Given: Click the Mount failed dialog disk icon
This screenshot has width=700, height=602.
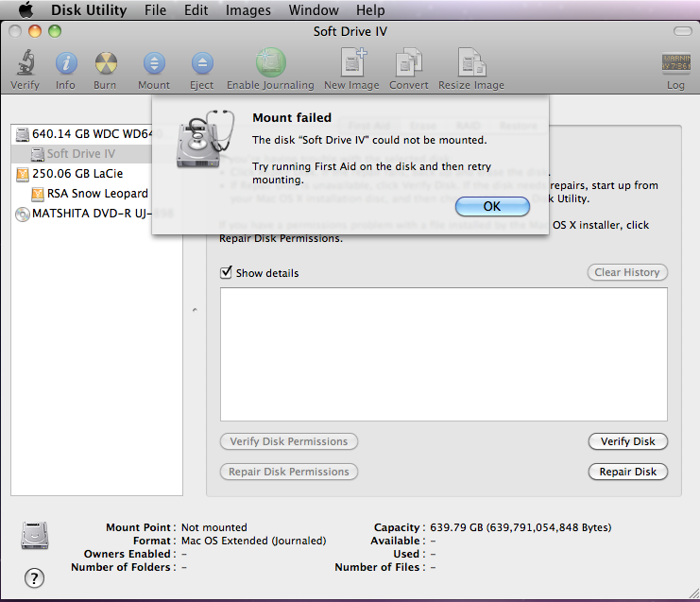Looking at the screenshot, I should click(x=205, y=139).
